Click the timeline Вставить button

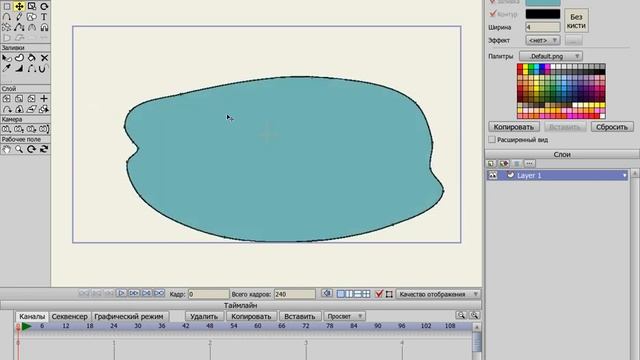[300, 316]
